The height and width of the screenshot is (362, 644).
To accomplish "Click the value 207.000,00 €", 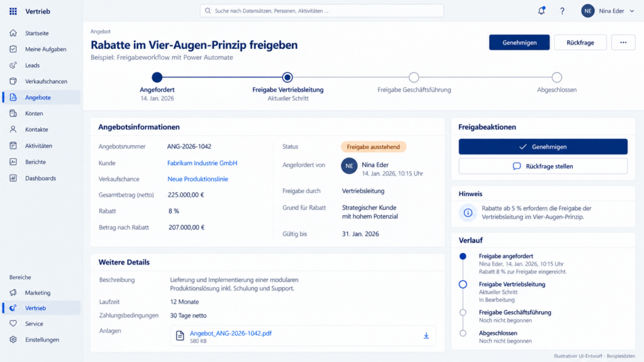I will click(186, 228).
